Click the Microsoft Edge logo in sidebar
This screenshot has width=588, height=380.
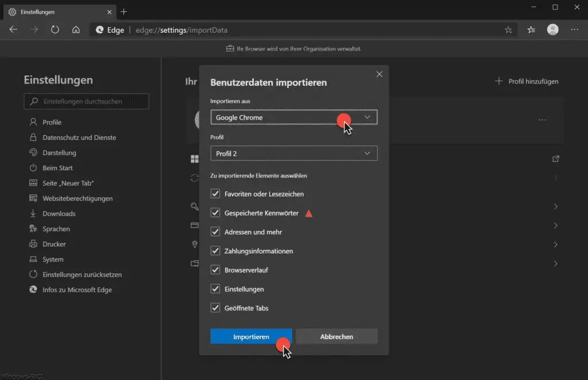click(33, 290)
